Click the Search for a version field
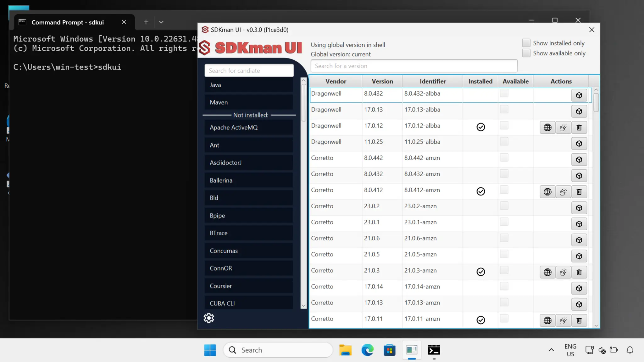 pos(414,66)
